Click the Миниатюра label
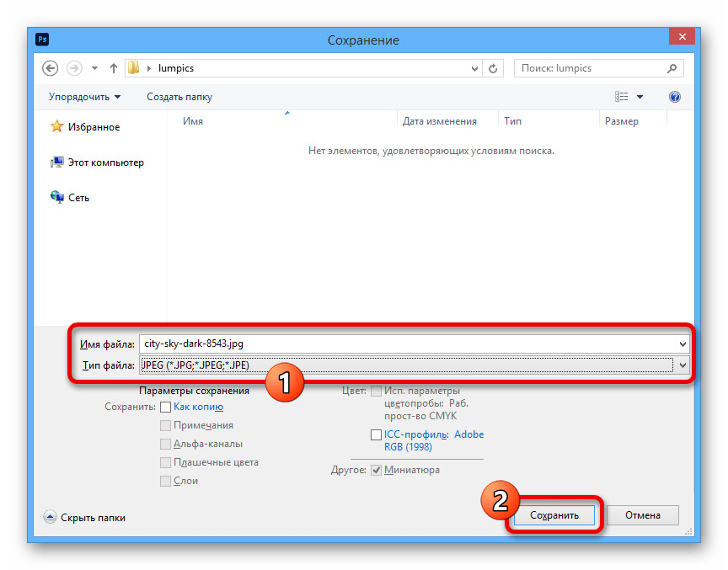728x570 pixels. [412, 470]
